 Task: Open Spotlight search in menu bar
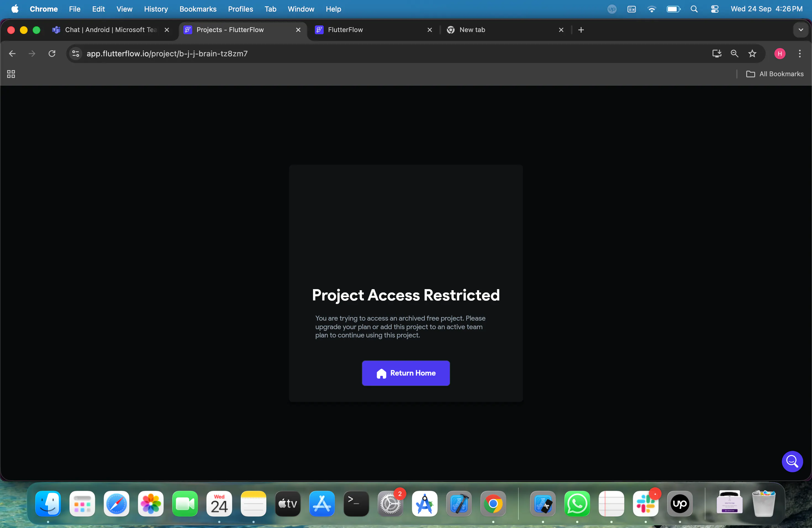(x=694, y=9)
